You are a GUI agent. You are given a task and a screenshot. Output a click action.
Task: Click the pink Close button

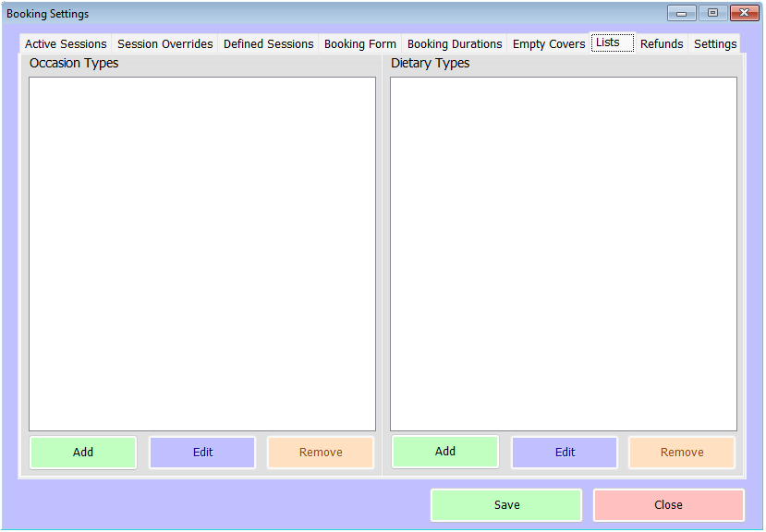[668, 505]
